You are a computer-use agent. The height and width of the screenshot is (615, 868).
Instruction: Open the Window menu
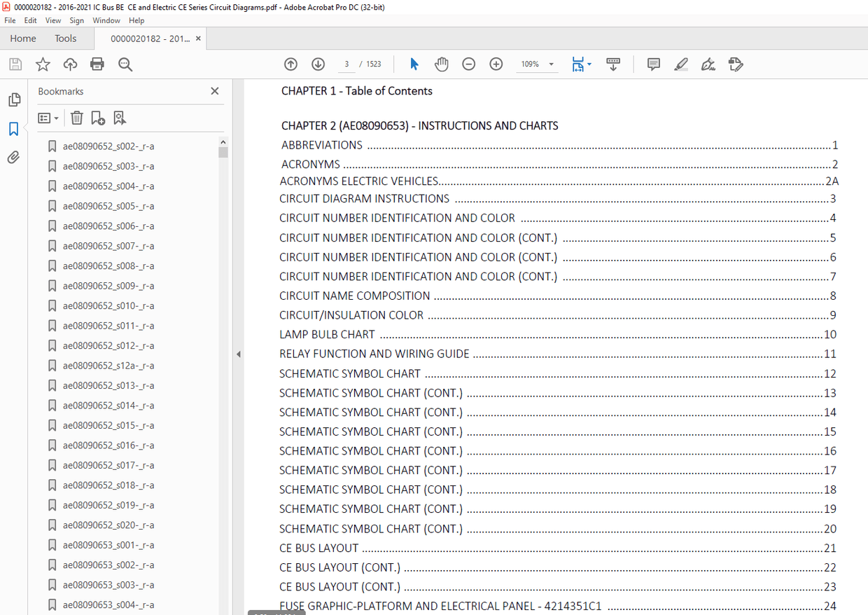tap(106, 21)
